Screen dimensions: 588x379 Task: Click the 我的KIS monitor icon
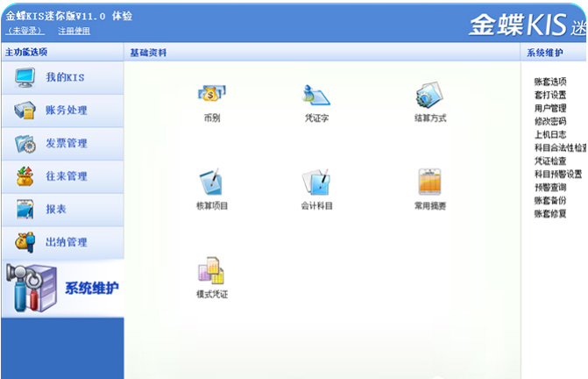[x=25, y=77]
